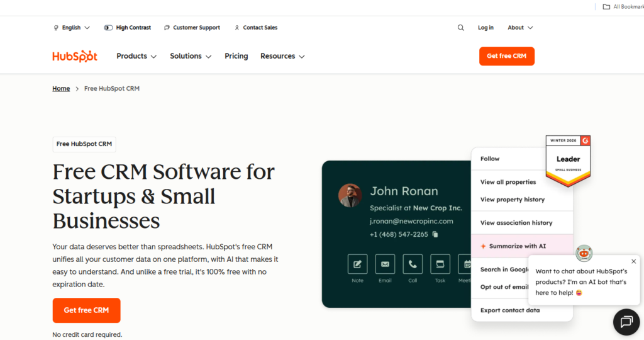The height and width of the screenshot is (340, 644).
Task: Open the chat bubble widget icon
Action: pyautogui.click(x=626, y=322)
